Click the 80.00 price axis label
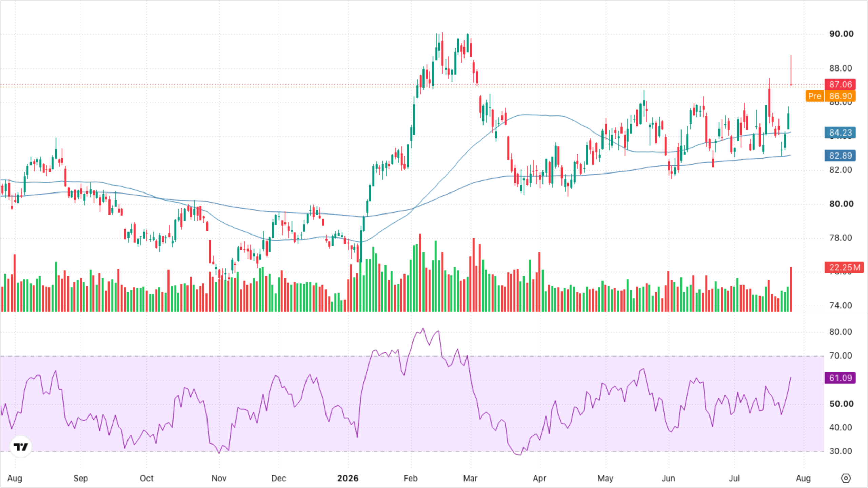 (x=842, y=204)
